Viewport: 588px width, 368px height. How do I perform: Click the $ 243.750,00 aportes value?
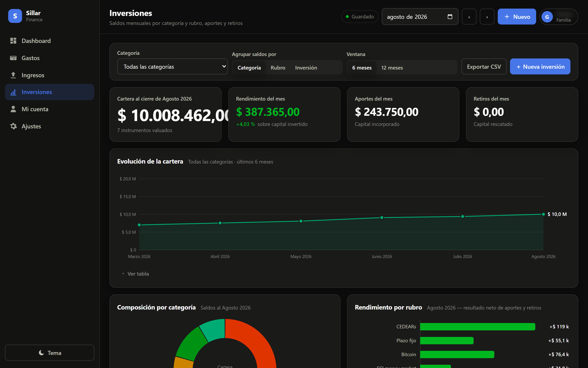(x=386, y=112)
